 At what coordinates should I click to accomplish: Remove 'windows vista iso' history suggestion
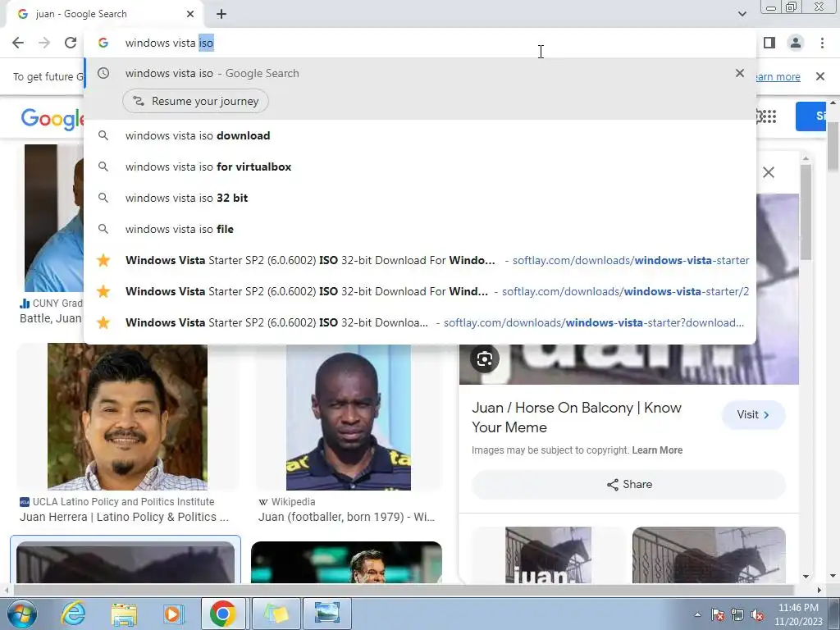740,73
